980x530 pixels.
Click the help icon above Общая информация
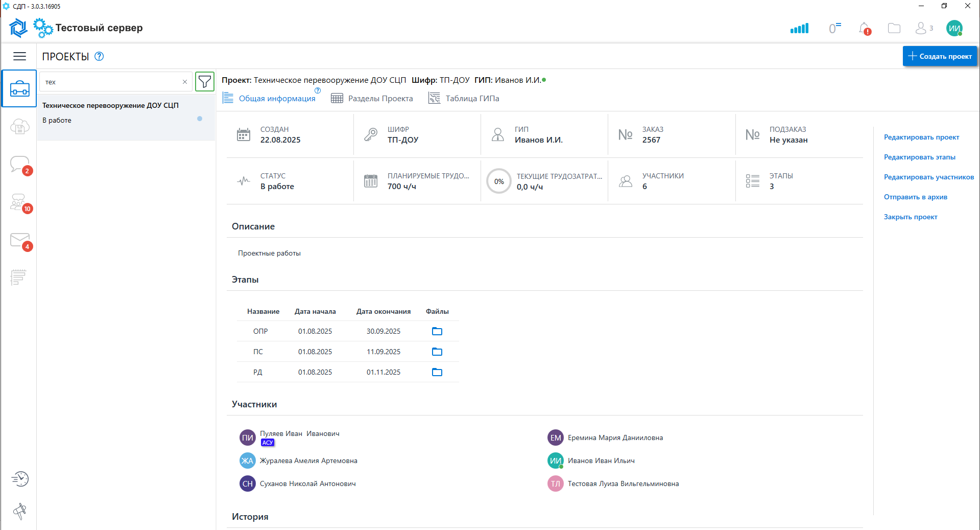(318, 90)
